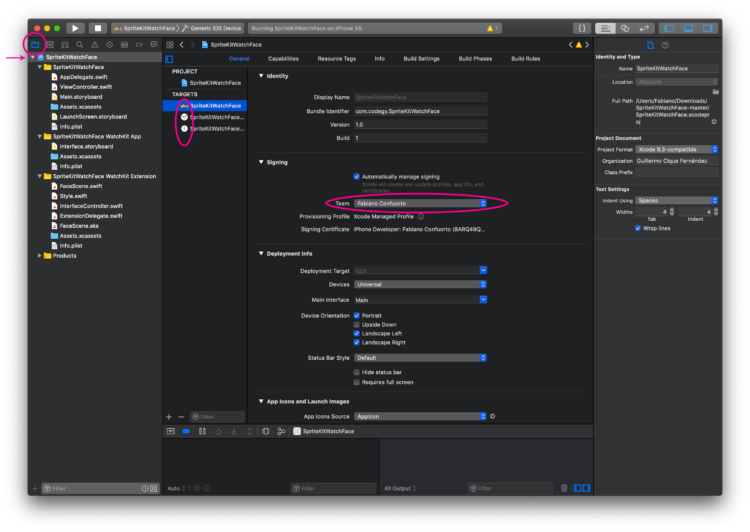Open the Project navigator folder icon
750x532 pixels.
(35, 44)
